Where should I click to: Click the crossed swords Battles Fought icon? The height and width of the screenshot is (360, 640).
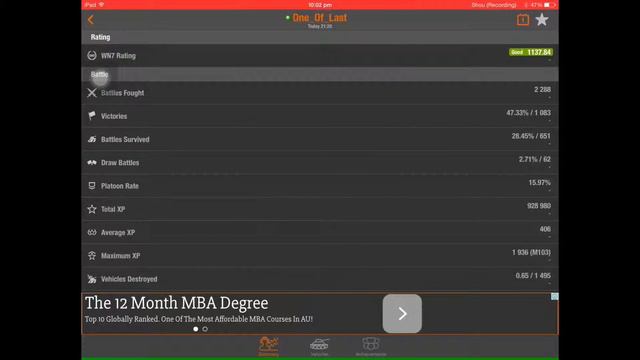pyautogui.click(x=92, y=93)
